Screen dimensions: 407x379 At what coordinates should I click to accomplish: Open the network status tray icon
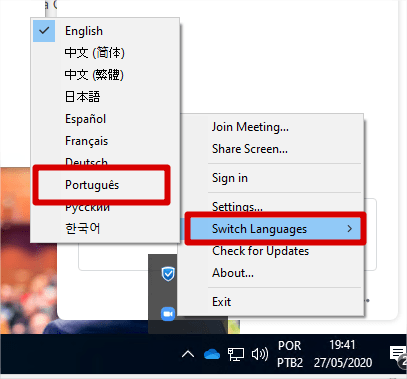coord(236,354)
